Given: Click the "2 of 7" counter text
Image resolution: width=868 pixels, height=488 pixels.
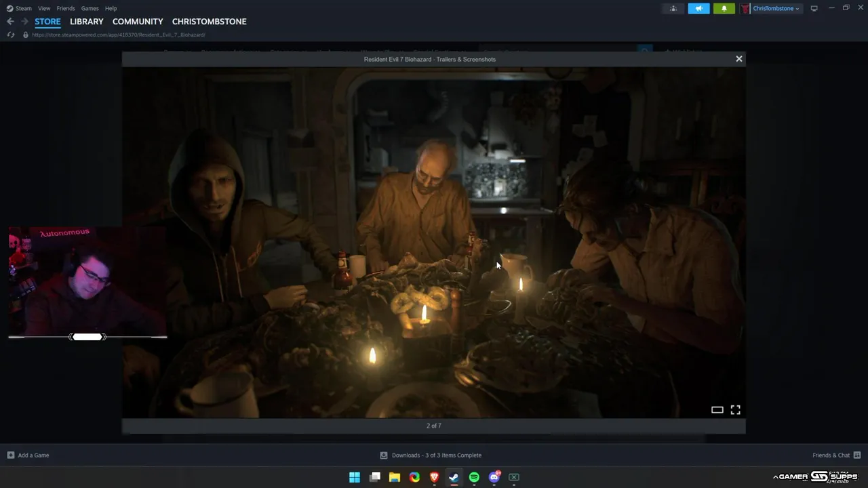Looking at the screenshot, I should pyautogui.click(x=434, y=426).
